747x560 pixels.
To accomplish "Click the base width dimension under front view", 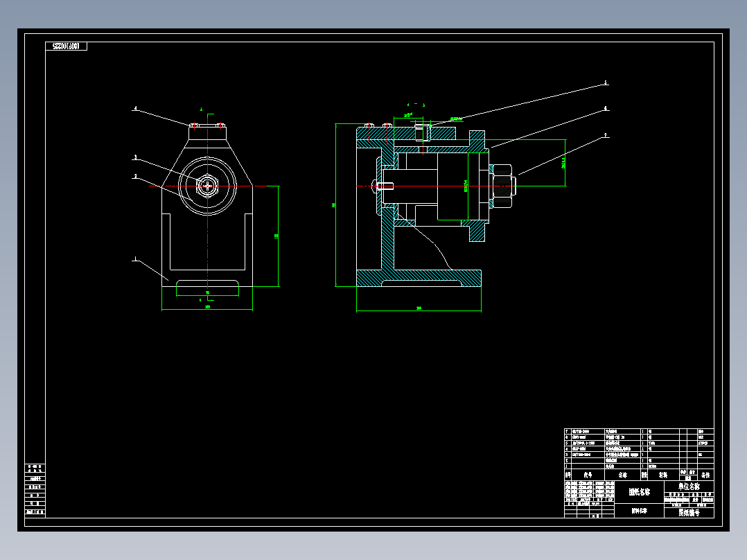I will [x=207, y=307].
